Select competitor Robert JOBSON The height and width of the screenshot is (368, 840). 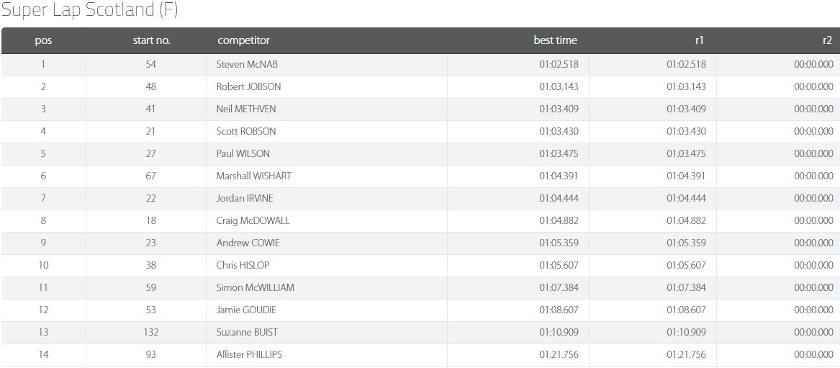point(249,86)
